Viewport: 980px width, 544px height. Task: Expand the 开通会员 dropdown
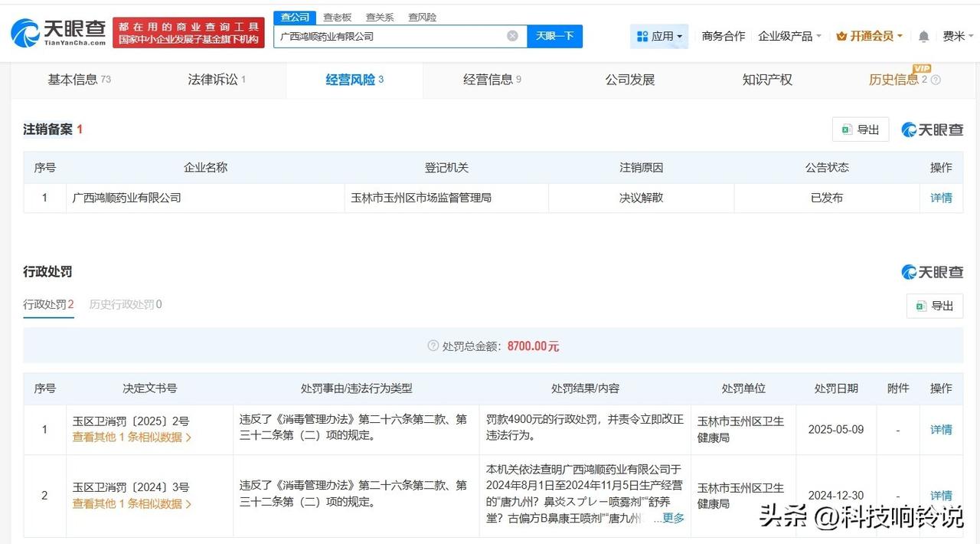coord(869,36)
